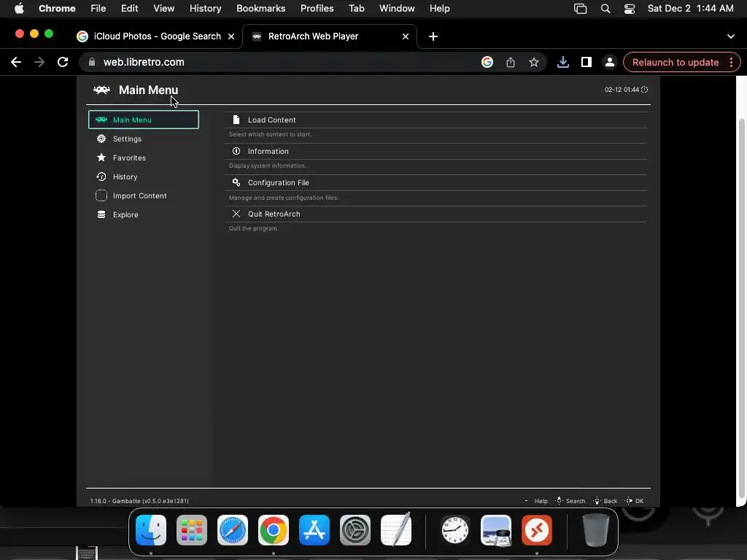
Task: Click Relaunch to update button
Action: 675,63
